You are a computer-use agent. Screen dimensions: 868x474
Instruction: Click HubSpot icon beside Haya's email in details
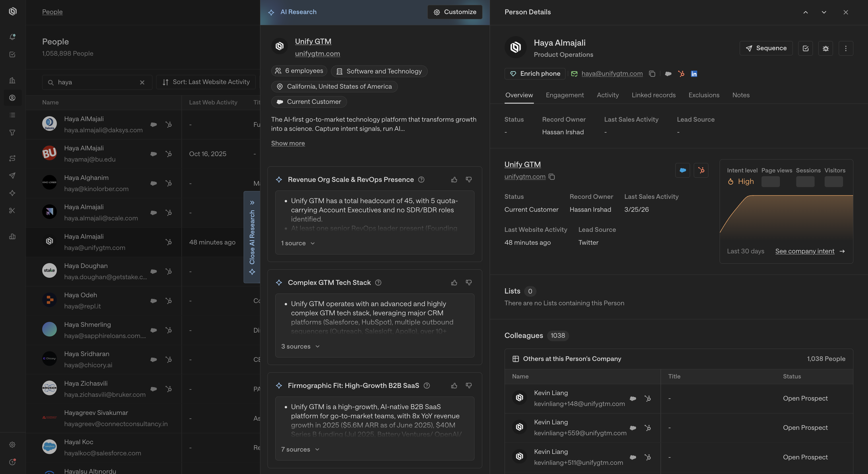tap(681, 74)
